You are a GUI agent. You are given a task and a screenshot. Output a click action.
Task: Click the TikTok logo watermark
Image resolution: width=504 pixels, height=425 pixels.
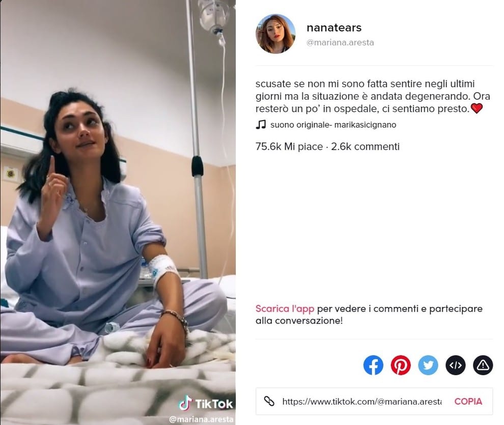pyautogui.click(x=206, y=404)
